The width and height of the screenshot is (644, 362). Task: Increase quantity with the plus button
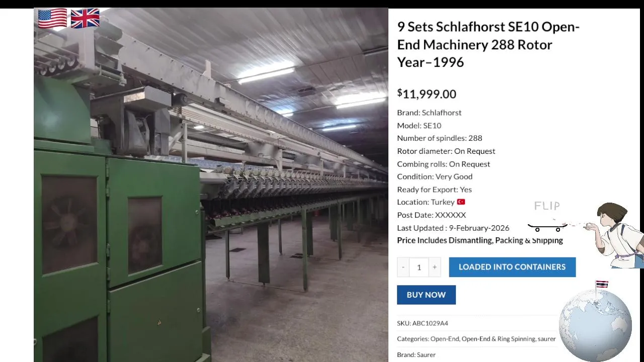click(x=435, y=267)
